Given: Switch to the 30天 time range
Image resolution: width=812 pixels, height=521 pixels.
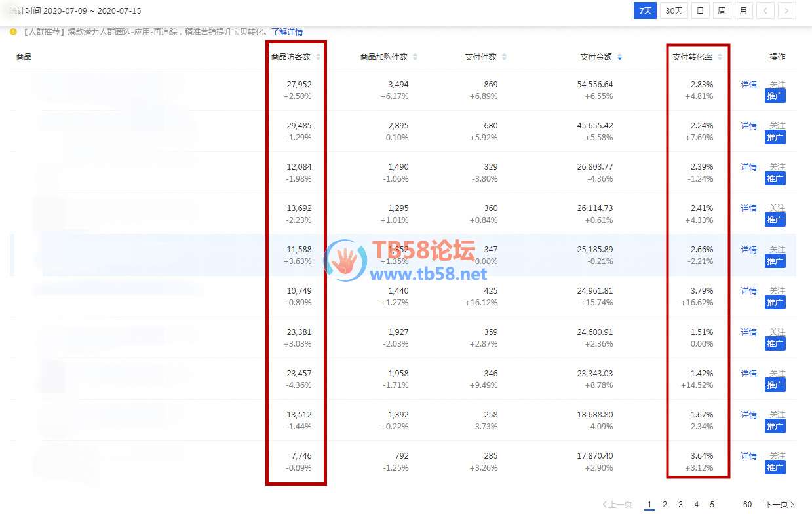Looking at the screenshot, I should pyautogui.click(x=674, y=10).
